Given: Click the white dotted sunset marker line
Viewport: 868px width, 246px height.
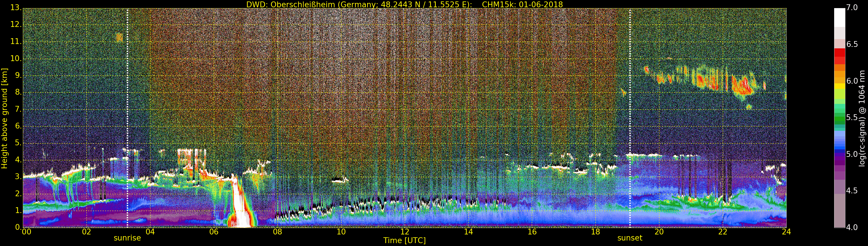Looking at the screenshot, I should point(630,118).
